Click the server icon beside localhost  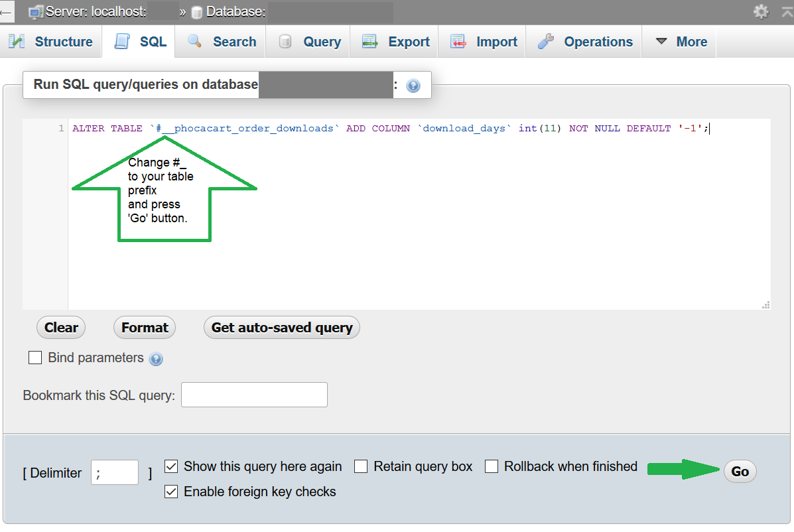point(36,12)
